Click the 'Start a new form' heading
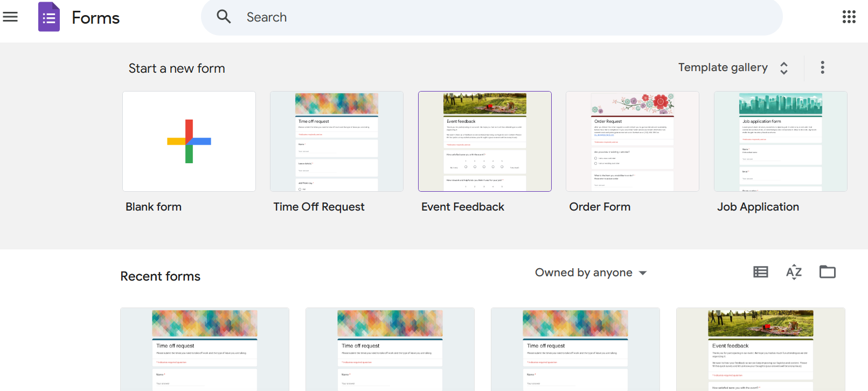868x391 pixels. click(177, 68)
